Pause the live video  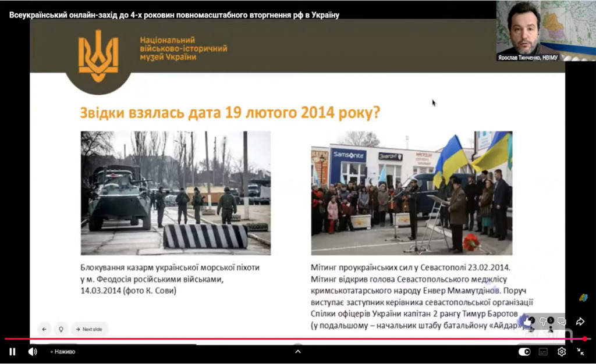coord(12,352)
